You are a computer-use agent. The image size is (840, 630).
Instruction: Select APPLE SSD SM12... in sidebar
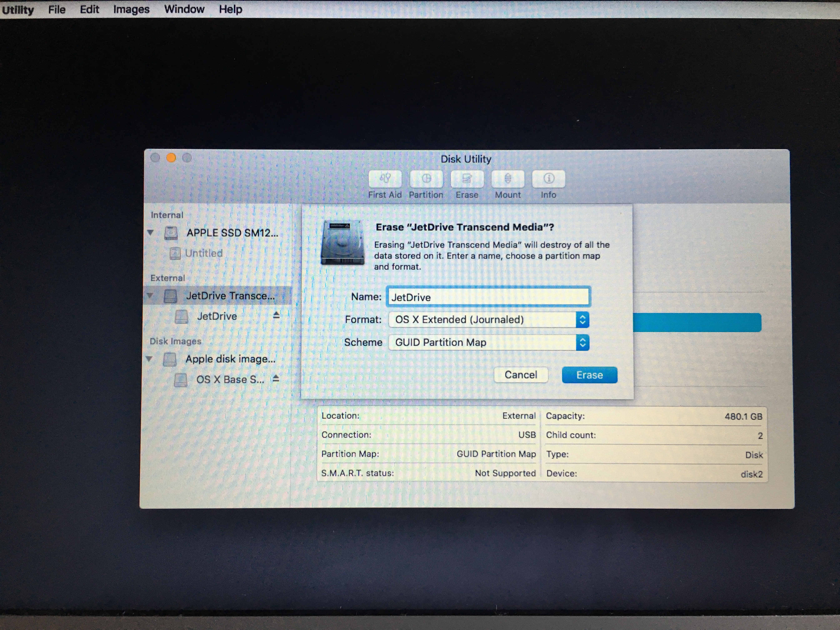pos(218,233)
